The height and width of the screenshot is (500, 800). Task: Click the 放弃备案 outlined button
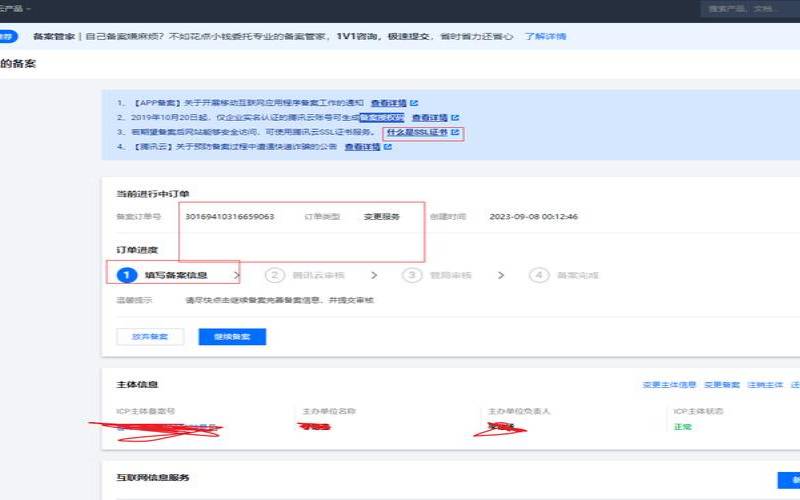[150, 337]
